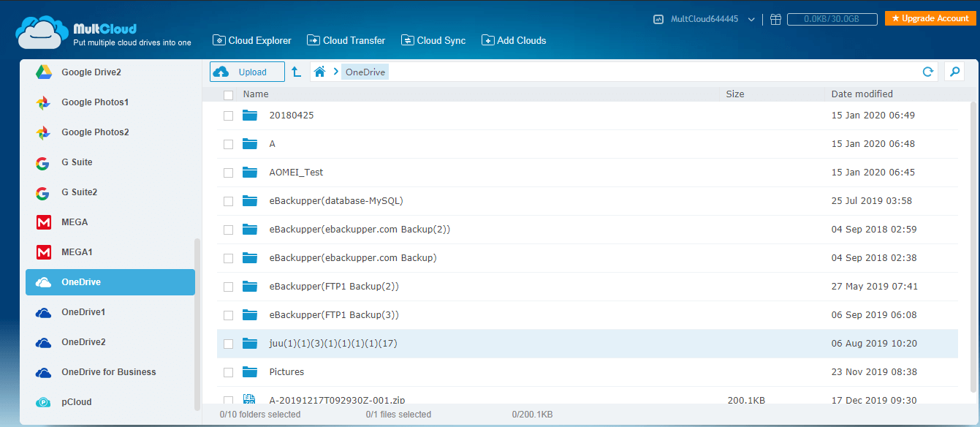980x427 pixels.
Task: Click the 0/200.1KB status text
Action: coord(532,415)
